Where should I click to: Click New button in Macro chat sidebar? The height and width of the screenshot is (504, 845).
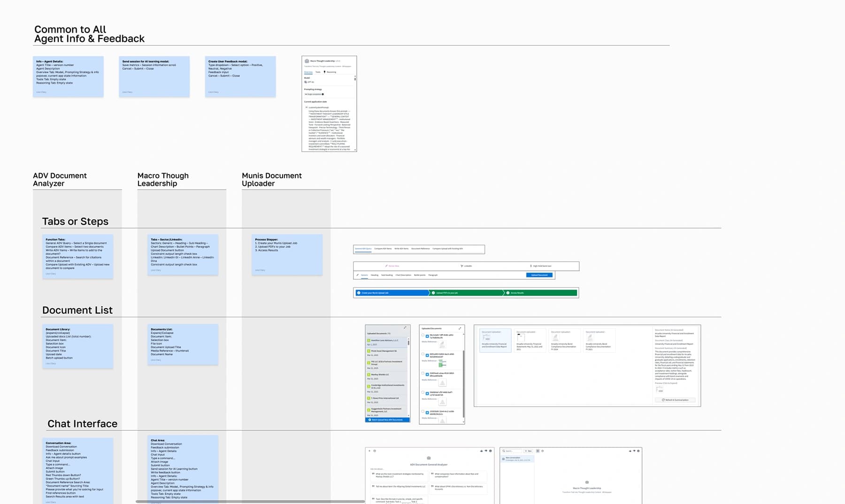click(x=528, y=451)
